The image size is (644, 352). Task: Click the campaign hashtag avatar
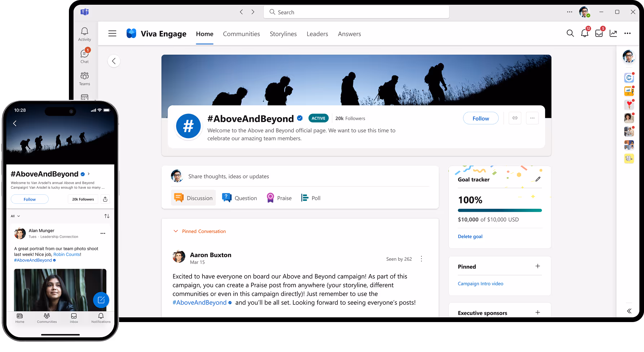188,126
